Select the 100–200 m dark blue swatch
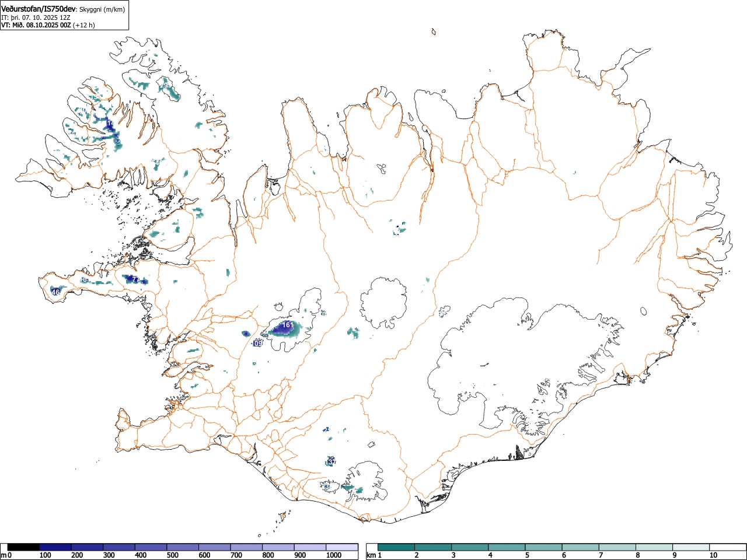 pos(55,547)
